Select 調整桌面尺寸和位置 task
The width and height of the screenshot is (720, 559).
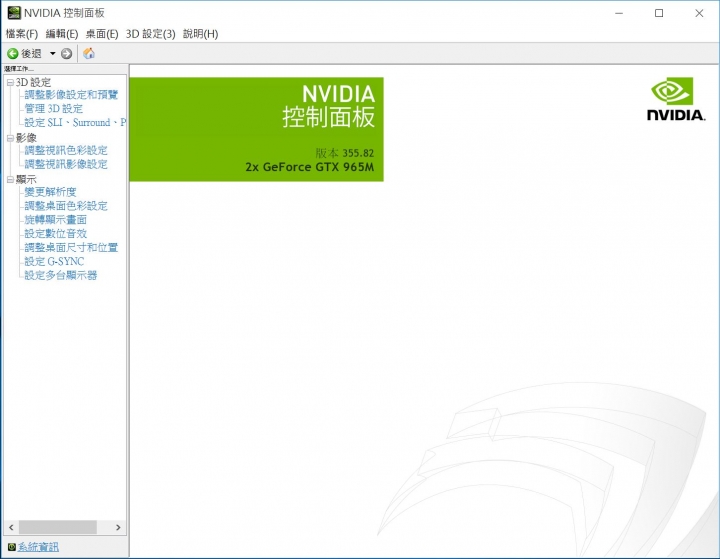coord(71,248)
